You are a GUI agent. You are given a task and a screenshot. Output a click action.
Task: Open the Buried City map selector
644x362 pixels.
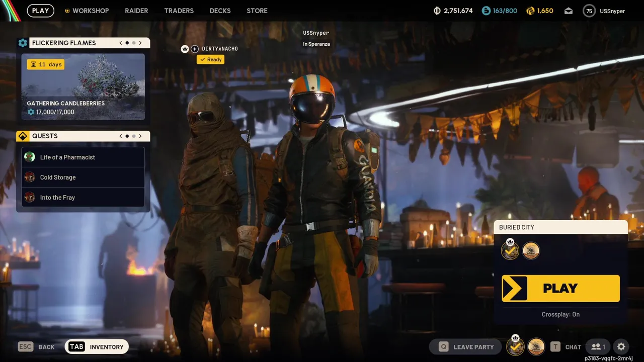coord(560,227)
